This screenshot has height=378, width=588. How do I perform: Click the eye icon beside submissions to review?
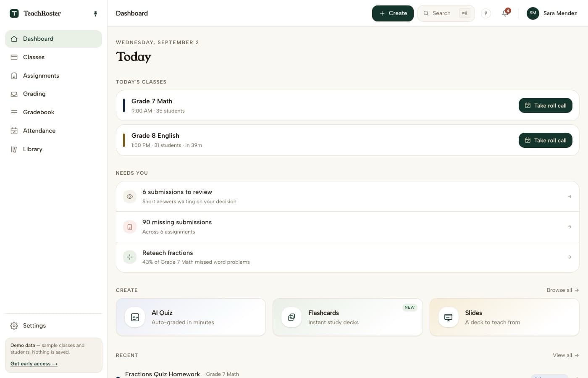pos(130,197)
